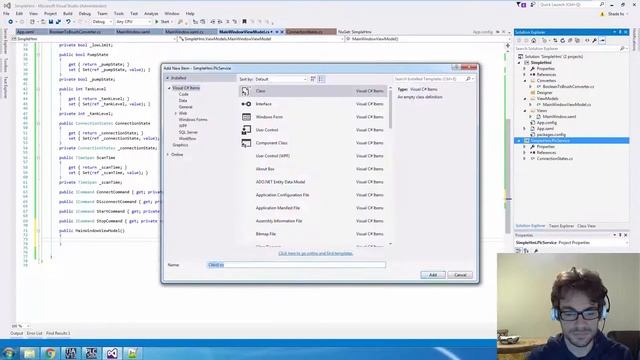Click template list scrollbar in dialog

(x=391, y=109)
